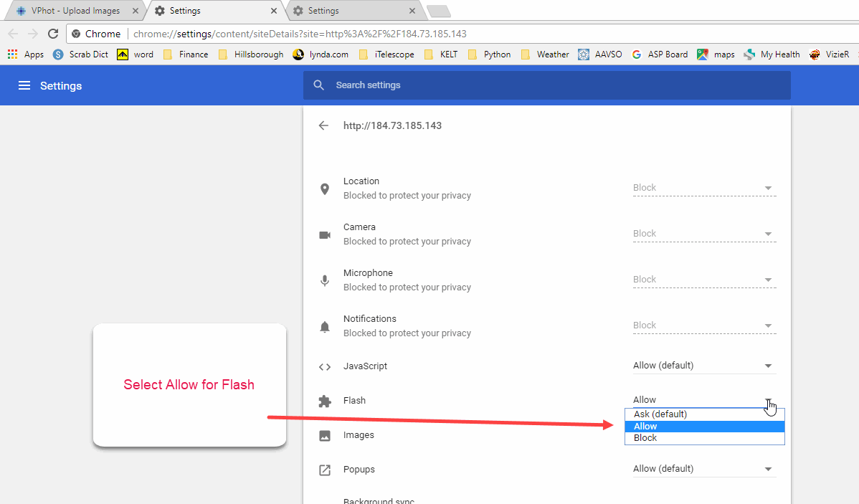Open the Apps bookmark shortcut
Viewport: 859px width, 504px height.
(x=26, y=54)
